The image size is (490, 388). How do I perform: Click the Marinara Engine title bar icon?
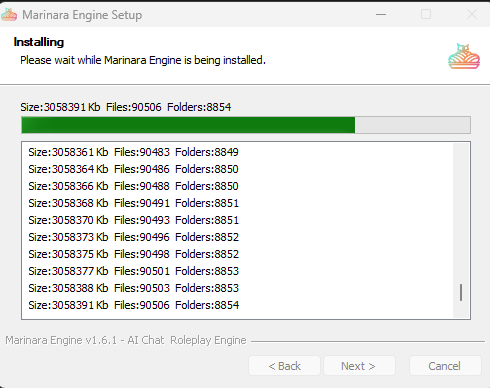coord(9,15)
